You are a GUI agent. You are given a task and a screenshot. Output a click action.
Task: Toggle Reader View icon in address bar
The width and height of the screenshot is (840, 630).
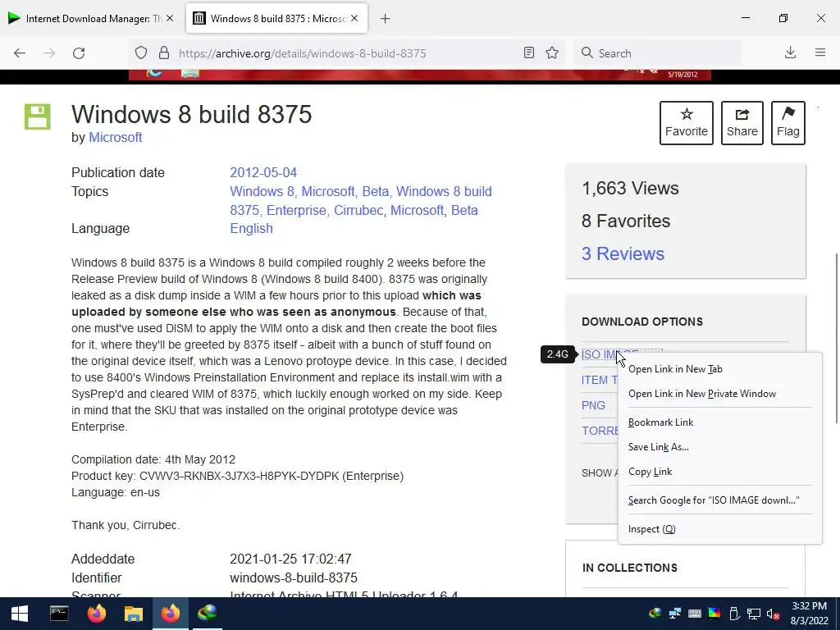coord(529,52)
